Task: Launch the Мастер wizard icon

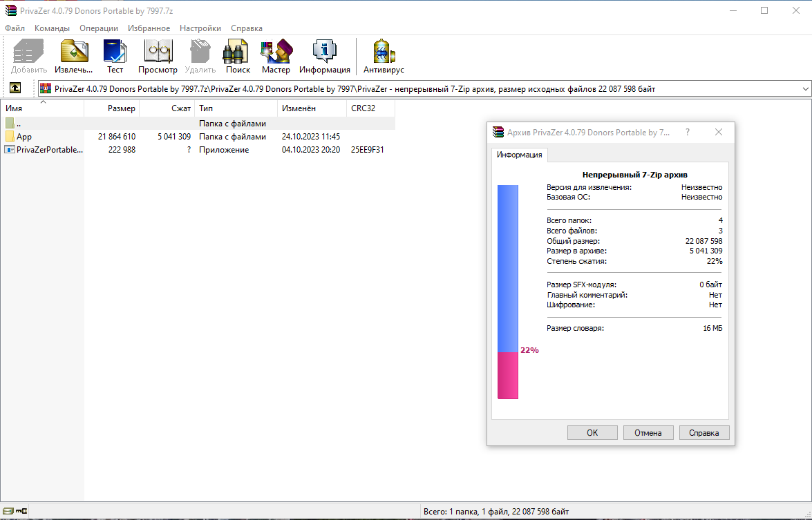Action: point(276,52)
